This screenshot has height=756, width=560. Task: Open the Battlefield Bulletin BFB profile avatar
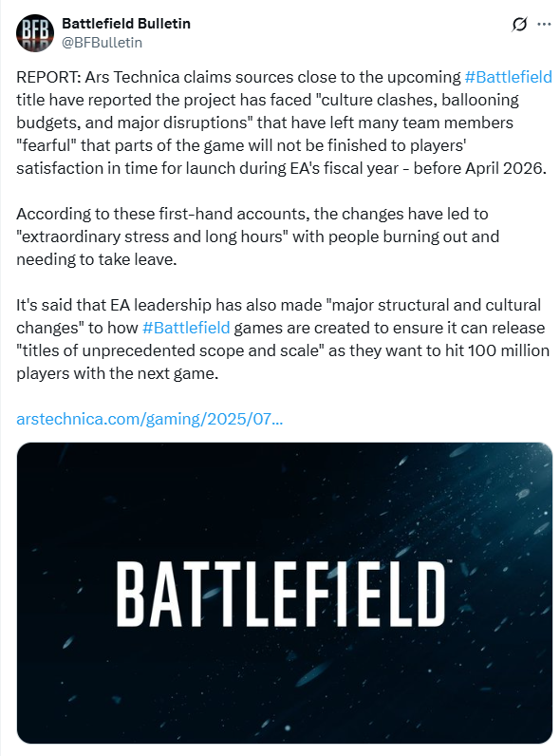tap(35, 33)
